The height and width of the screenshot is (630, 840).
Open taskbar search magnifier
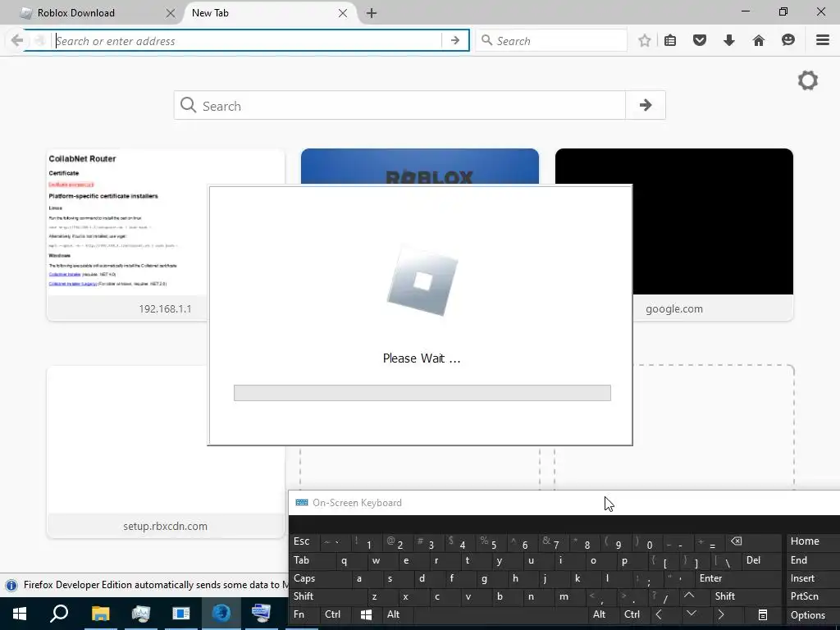click(59, 614)
